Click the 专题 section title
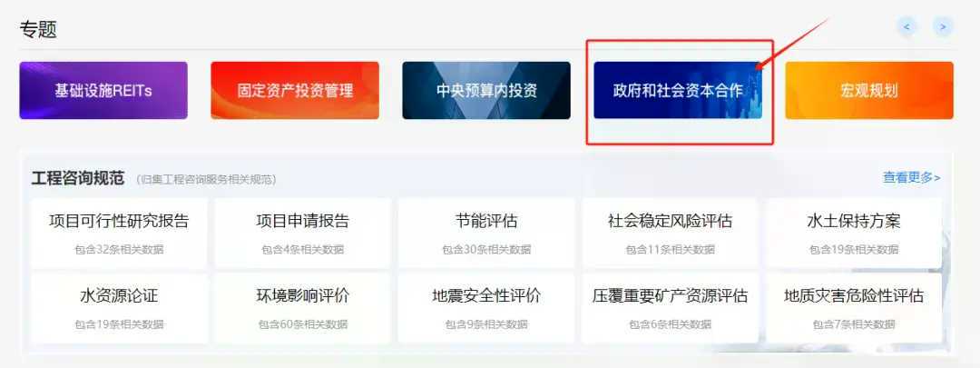This screenshot has height=368, width=980. pyautogui.click(x=38, y=29)
